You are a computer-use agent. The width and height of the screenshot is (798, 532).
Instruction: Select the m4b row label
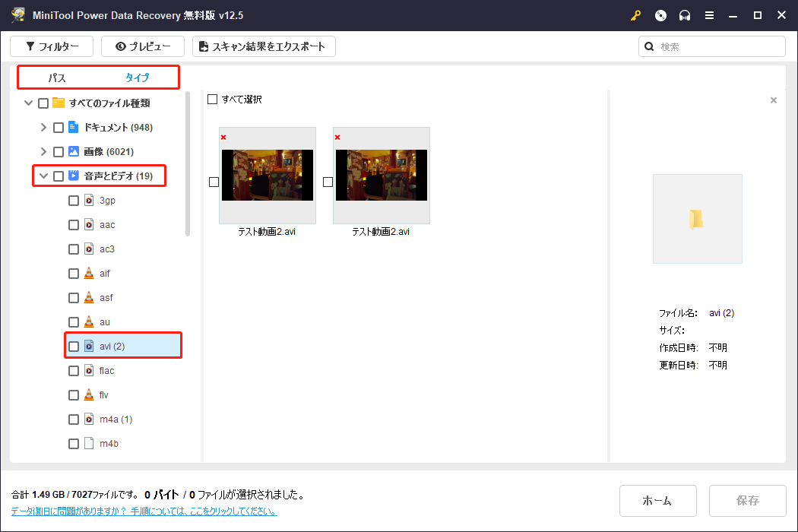109,443
